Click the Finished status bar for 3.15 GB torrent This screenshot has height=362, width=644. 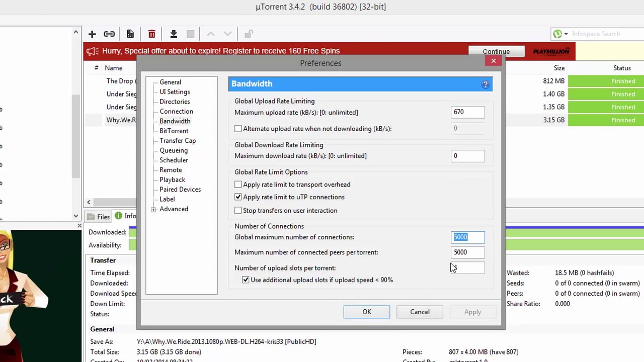pyautogui.click(x=606, y=120)
